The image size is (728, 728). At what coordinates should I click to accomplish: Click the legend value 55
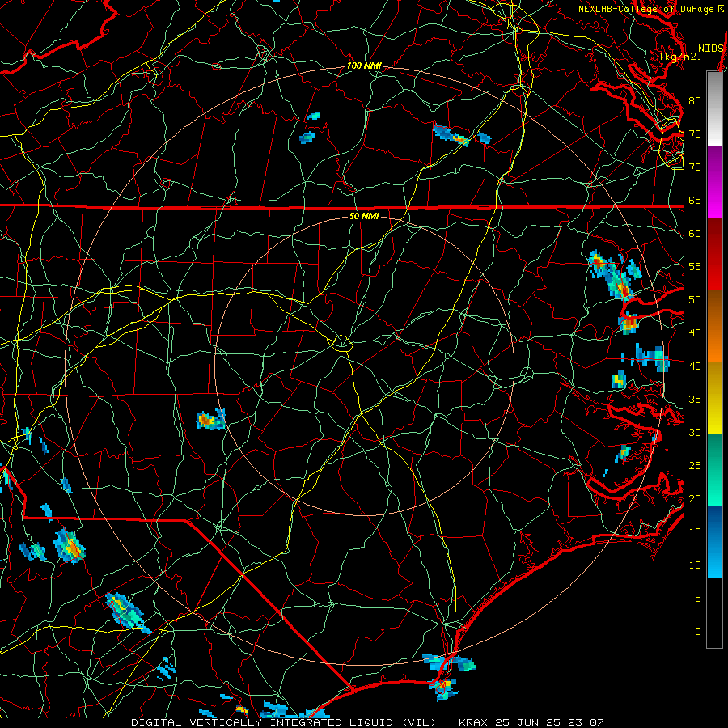click(x=695, y=266)
